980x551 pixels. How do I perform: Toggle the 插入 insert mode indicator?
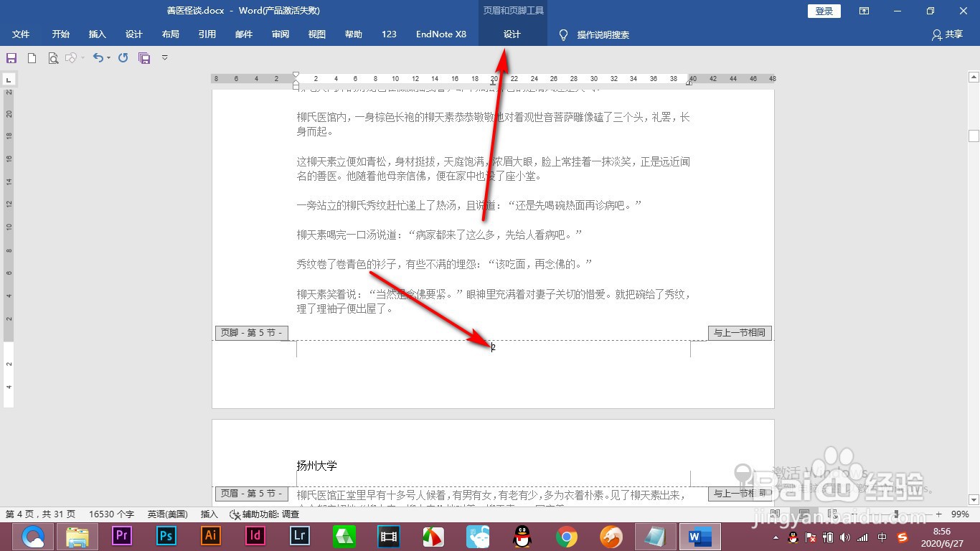(209, 514)
